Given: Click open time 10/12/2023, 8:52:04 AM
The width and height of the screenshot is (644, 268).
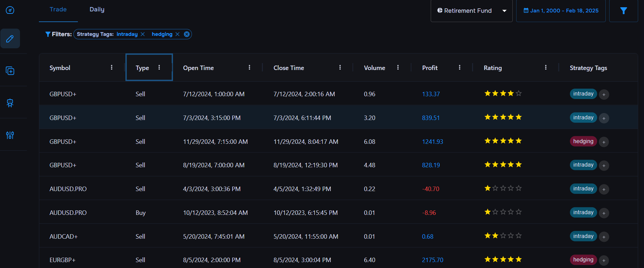Looking at the screenshot, I should point(215,213).
